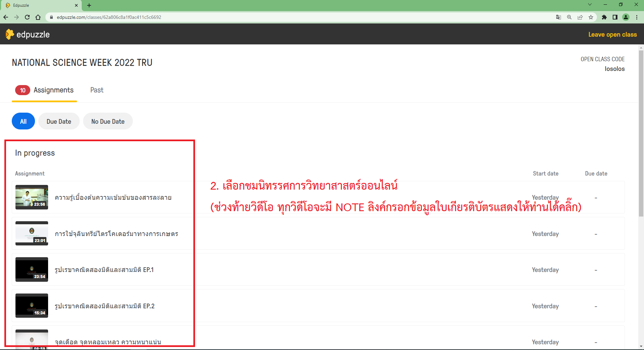Open the browser home icon
Screen dimensions: 644x350
click(38, 17)
